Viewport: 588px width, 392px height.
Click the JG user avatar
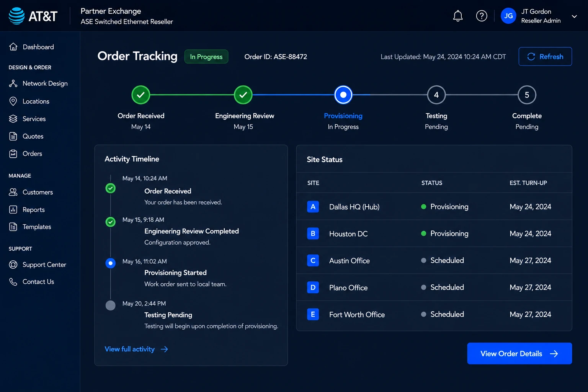tap(508, 16)
